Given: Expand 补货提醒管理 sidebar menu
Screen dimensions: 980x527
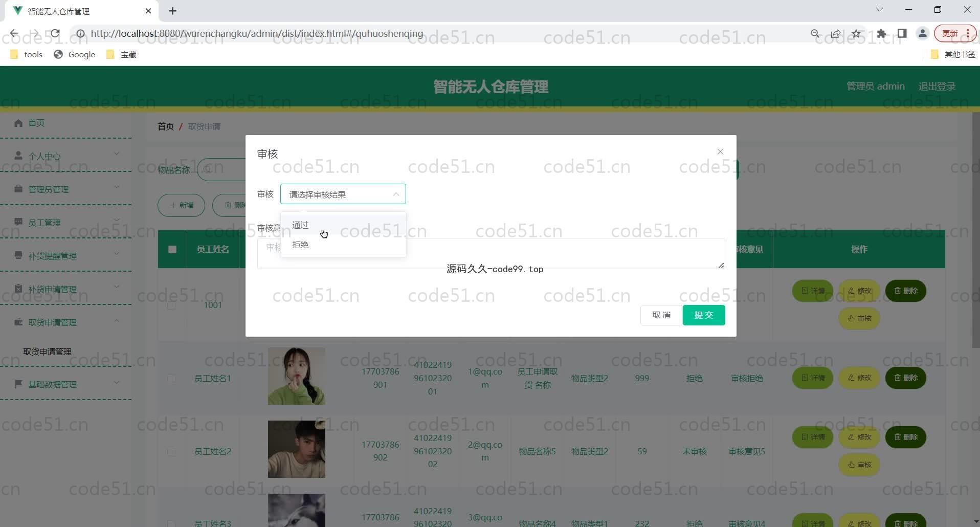Looking at the screenshot, I should 66,255.
